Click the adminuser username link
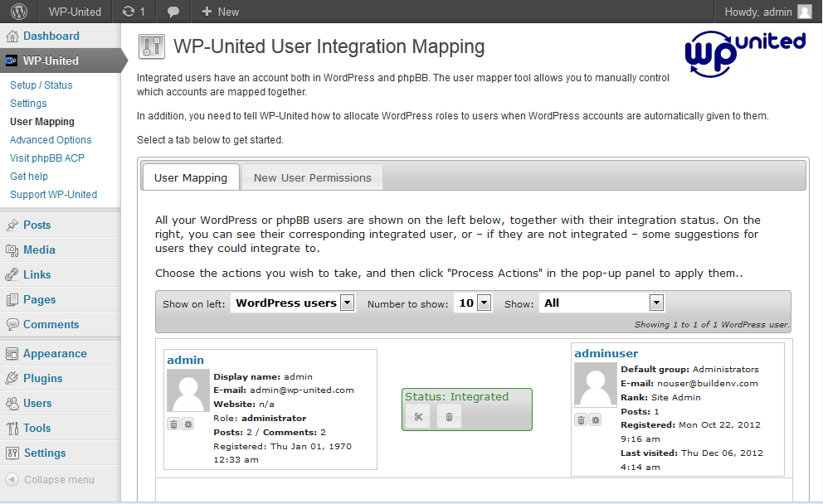This screenshot has height=504, width=823. click(606, 353)
